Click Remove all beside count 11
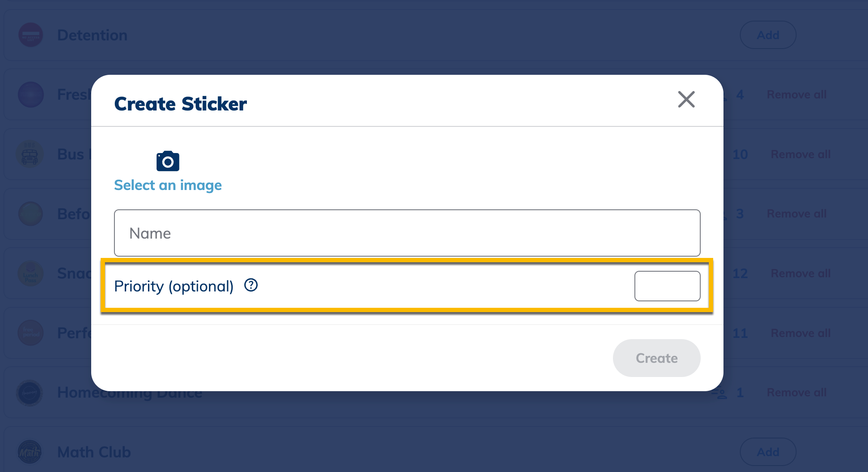Image resolution: width=868 pixels, height=472 pixels. pyautogui.click(x=800, y=333)
